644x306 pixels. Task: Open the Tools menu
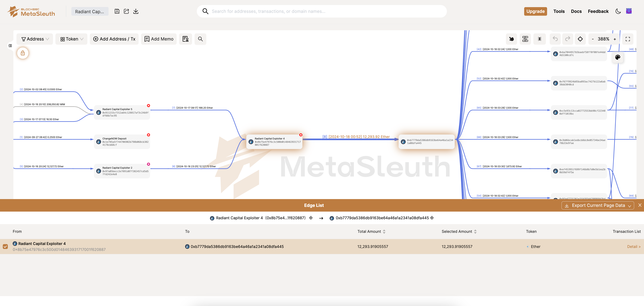click(x=559, y=11)
